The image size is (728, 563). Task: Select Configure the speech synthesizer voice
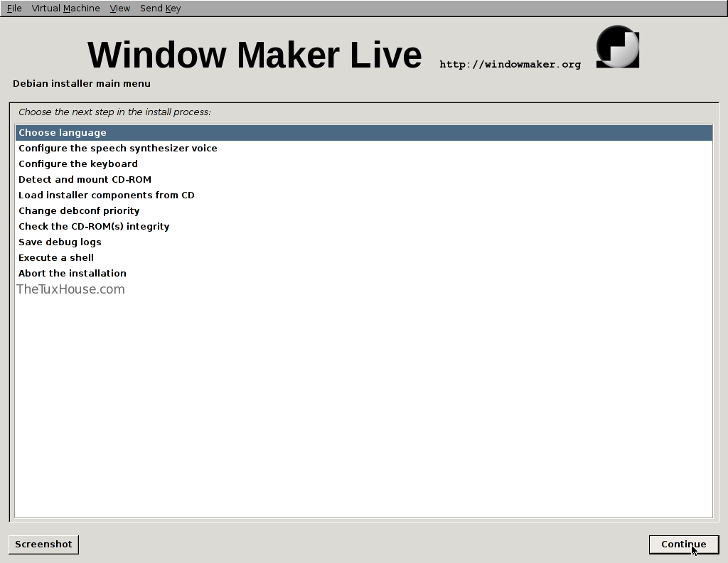[x=364, y=149]
